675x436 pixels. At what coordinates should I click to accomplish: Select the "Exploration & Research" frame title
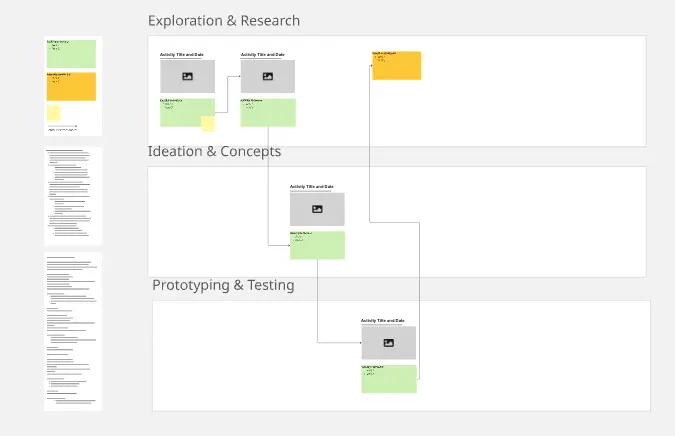click(x=223, y=21)
